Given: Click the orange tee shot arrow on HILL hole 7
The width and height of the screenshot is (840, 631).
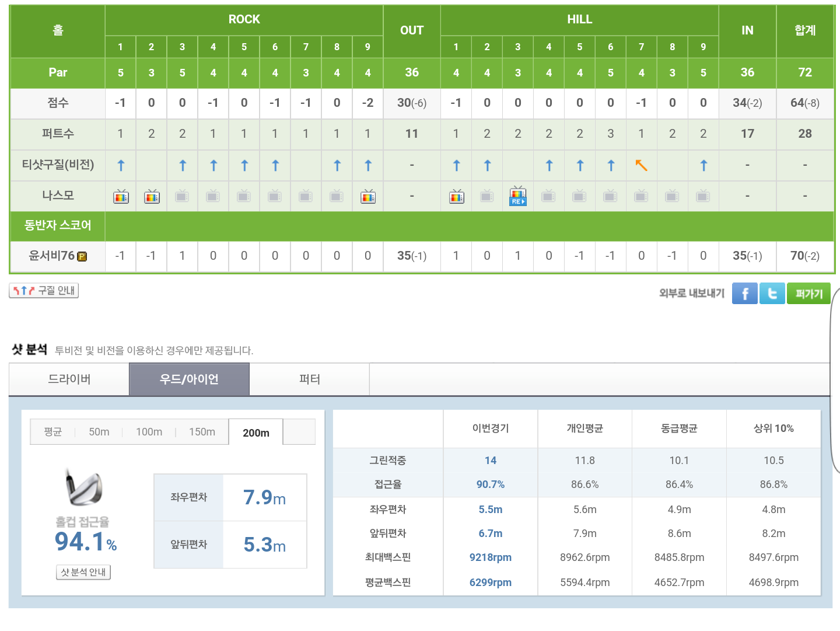Looking at the screenshot, I should point(641,166).
